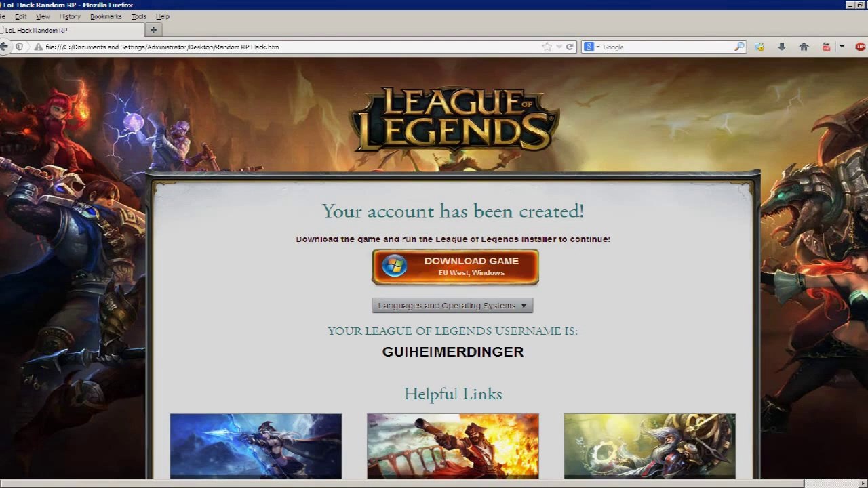
Task: Click the magnifying glass search icon
Action: click(x=739, y=47)
